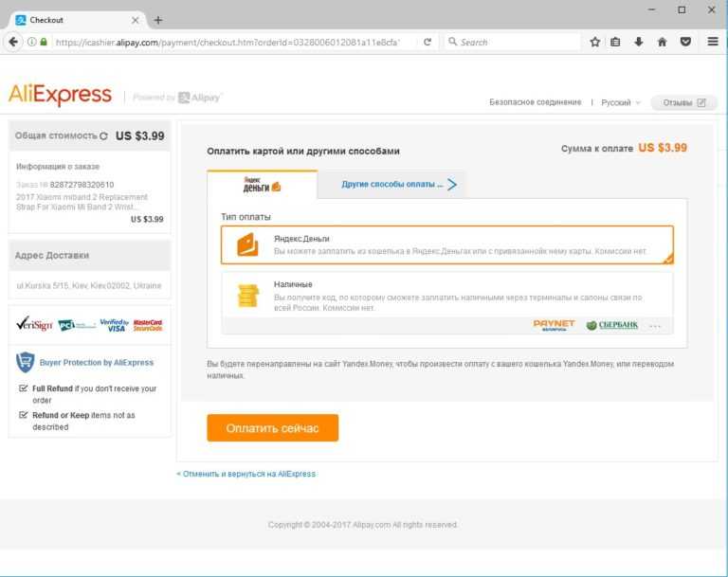728x577 pixels.
Task: Click the Сумма к оплате US $3.99 amount
Action: (663, 148)
